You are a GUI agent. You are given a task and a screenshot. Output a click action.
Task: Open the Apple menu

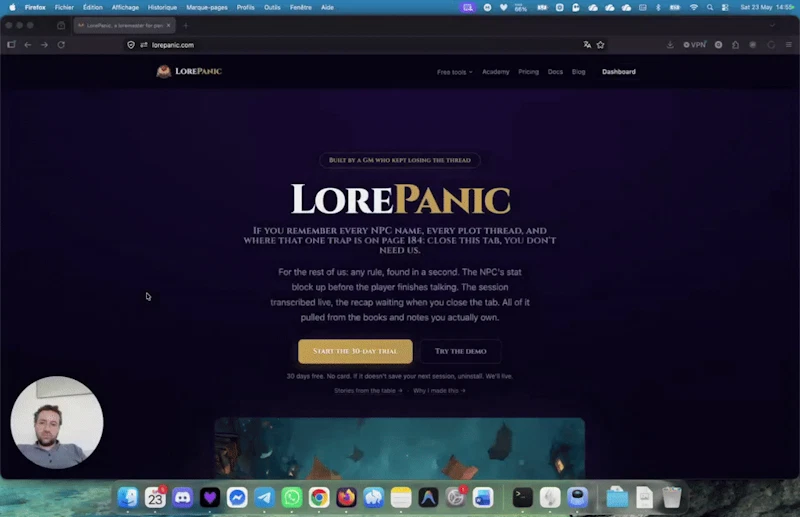click(12, 7)
